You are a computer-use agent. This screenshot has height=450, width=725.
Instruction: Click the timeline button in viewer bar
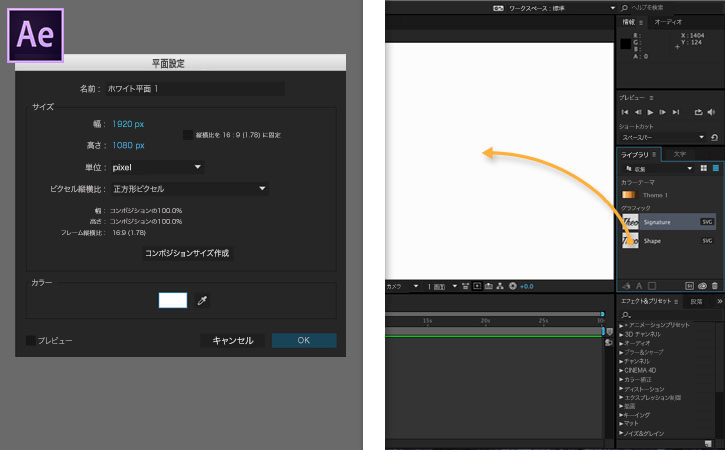(x=488, y=286)
